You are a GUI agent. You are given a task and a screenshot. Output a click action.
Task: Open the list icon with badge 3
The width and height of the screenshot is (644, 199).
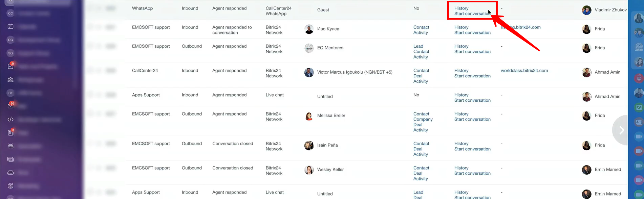10,132
